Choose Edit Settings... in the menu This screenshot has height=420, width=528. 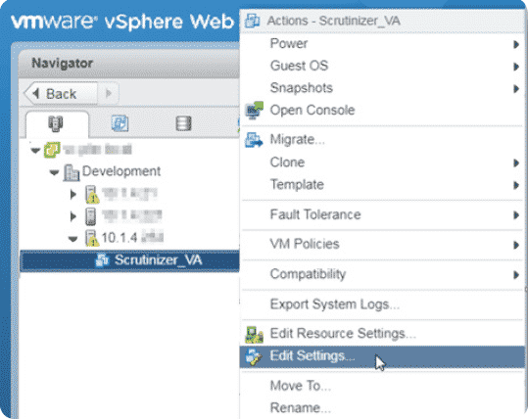pyautogui.click(x=382, y=356)
